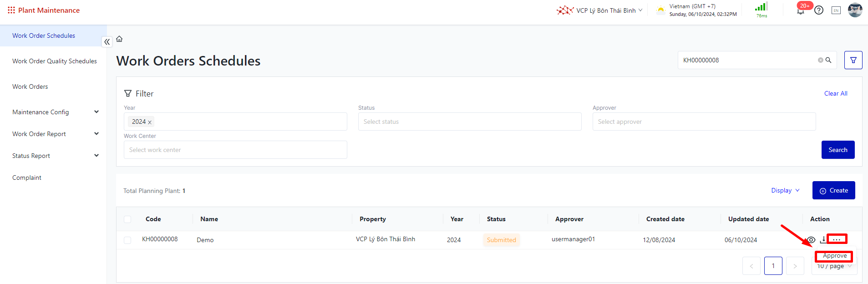Open the Display columns dropdown
The image size is (868, 284).
[785, 190]
